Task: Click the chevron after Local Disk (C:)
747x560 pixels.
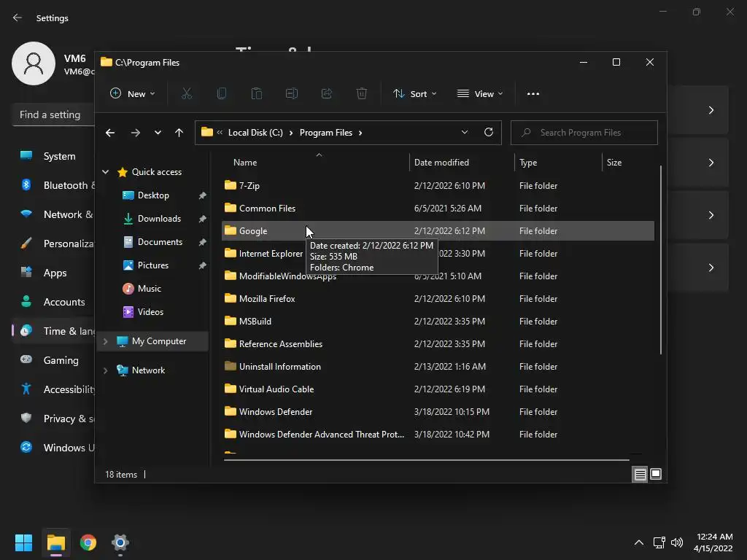Action: tap(291, 133)
